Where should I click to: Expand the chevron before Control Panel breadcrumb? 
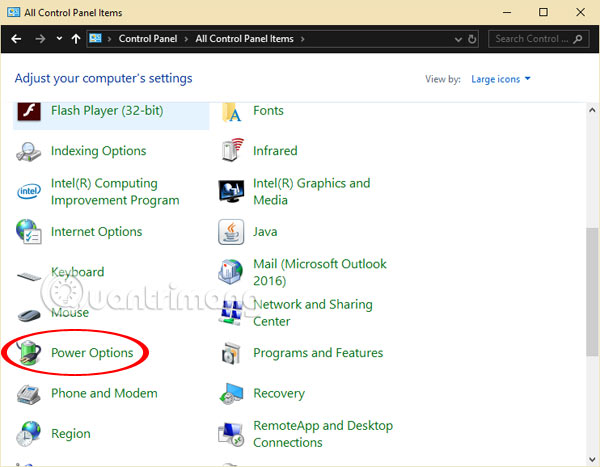pyautogui.click(x=109, y=39)
